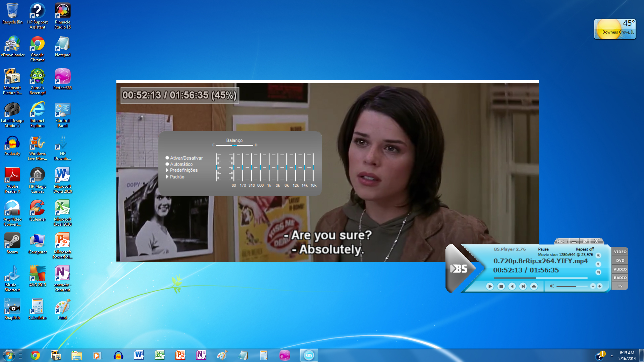The height and width of the screenshot is (362, 644).
Task: Expand the Padrão option
Action: (x=175, y=177)
